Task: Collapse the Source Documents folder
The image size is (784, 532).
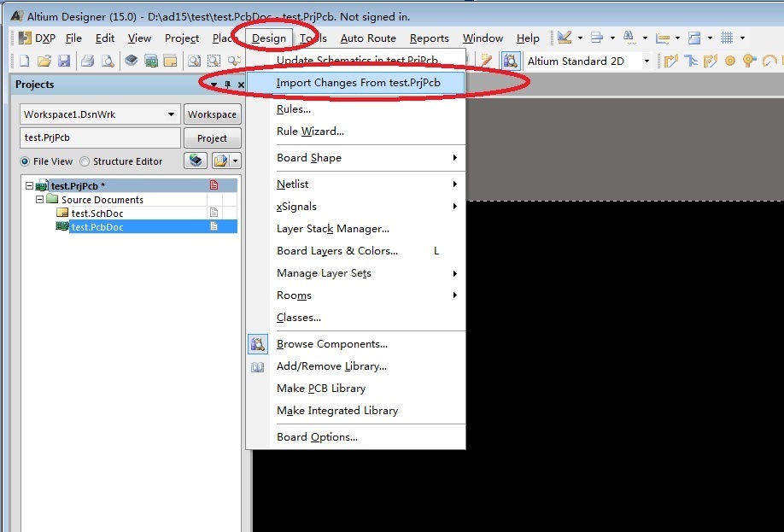Action: tap(39, 199)
